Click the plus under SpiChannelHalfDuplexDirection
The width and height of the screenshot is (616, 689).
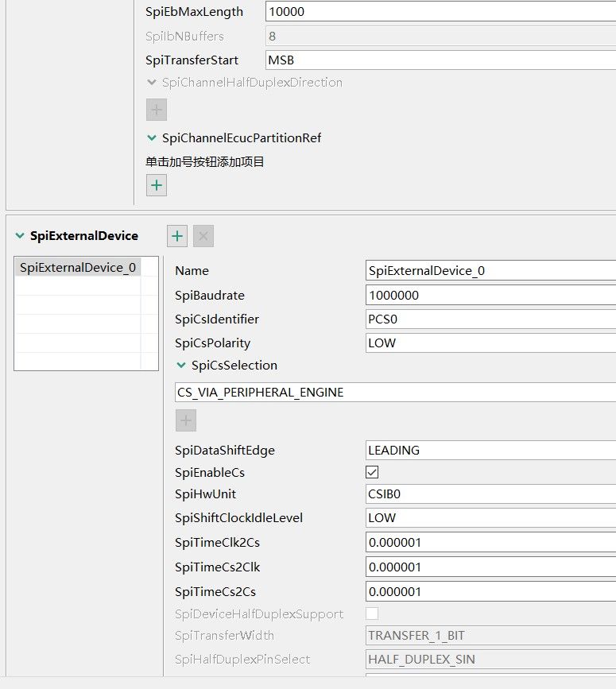coord(157,110)
